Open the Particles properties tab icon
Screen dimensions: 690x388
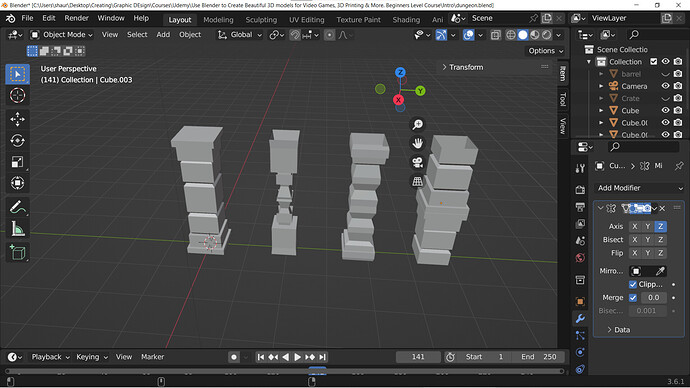pyautogui.click(x=580, y=335)
